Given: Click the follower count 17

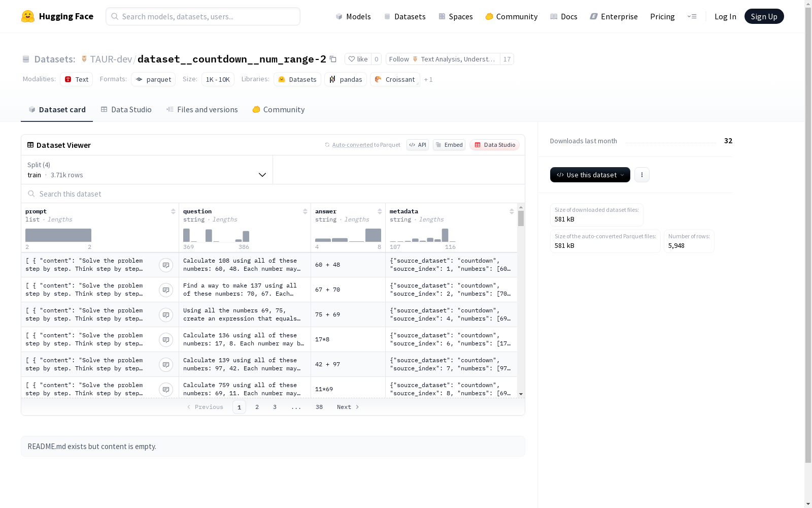Looking at the screenshot, I should [x=507, y=59].
